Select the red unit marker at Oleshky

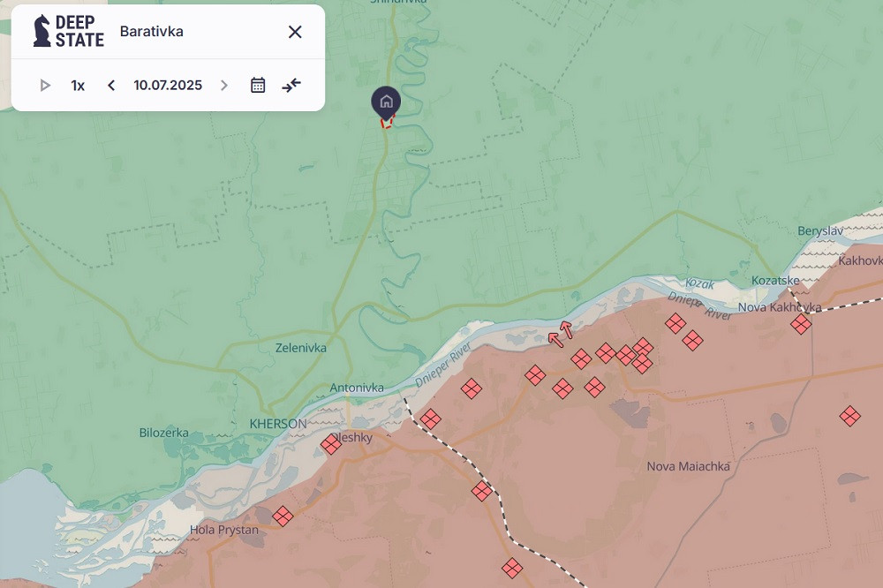point(331,444)
